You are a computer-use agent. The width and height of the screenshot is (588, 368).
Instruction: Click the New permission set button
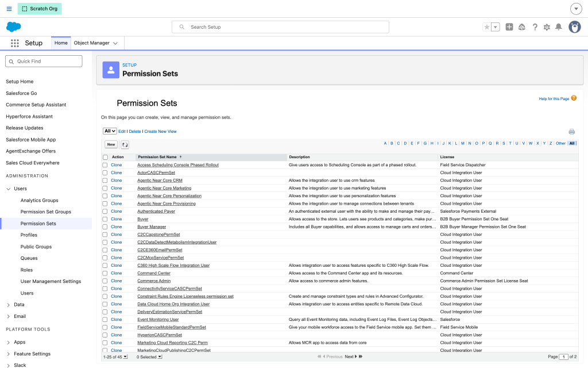(x=111, y=144)
